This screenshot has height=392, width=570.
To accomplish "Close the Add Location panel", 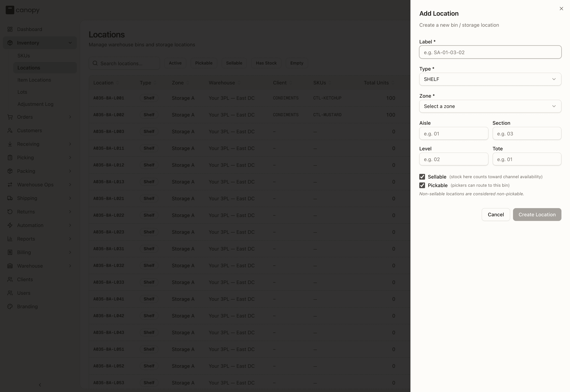I will 561,9.
